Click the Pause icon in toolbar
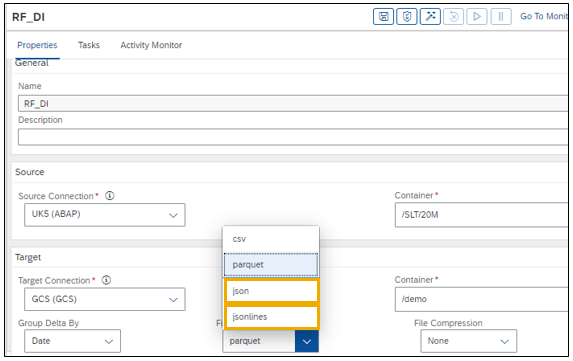This screenshot has width=573, height=361. (x=501, y=17)
